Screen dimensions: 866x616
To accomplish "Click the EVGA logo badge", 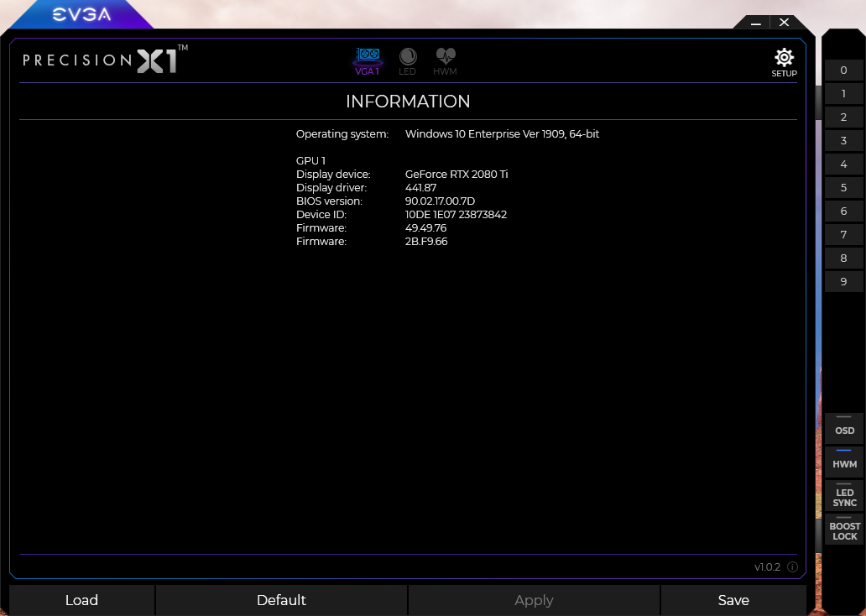I will (81, 13).
